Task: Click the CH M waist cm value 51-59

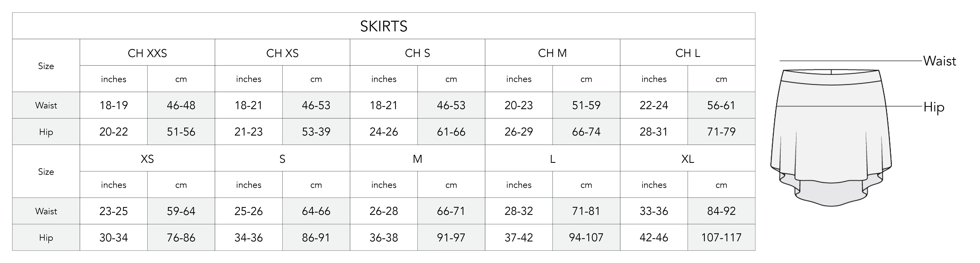Action: (x=586, y=105)
